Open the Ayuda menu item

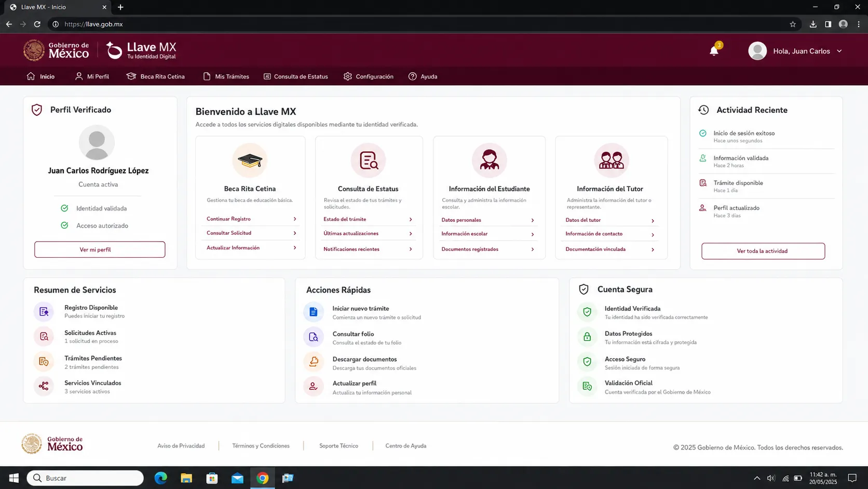423,76
